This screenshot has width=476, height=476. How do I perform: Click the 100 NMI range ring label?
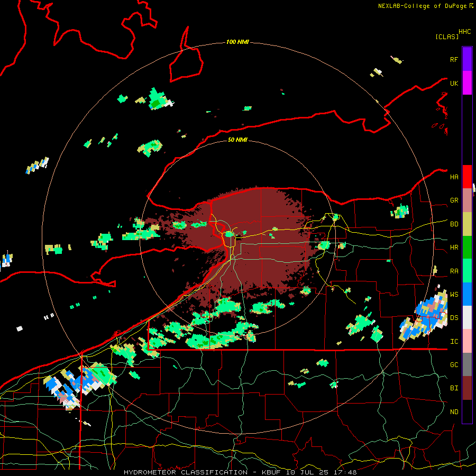pos(237,42)
